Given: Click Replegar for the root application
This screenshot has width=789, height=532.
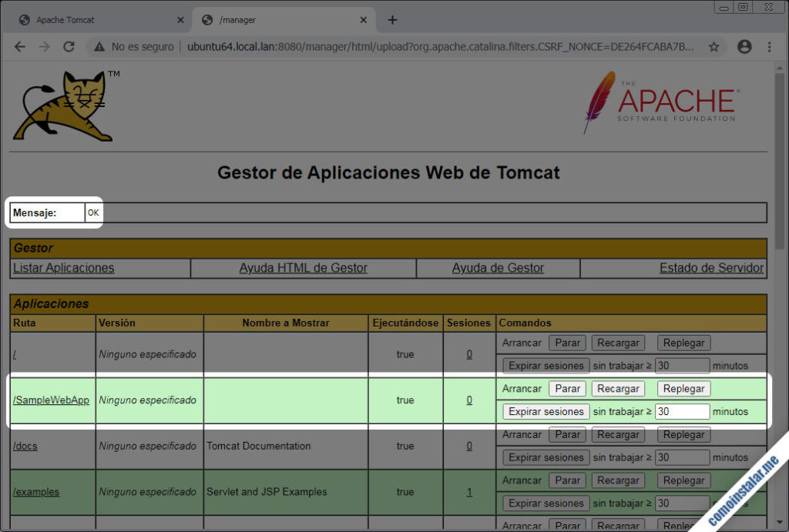Looking at the screenshot, I should (684, 343).
